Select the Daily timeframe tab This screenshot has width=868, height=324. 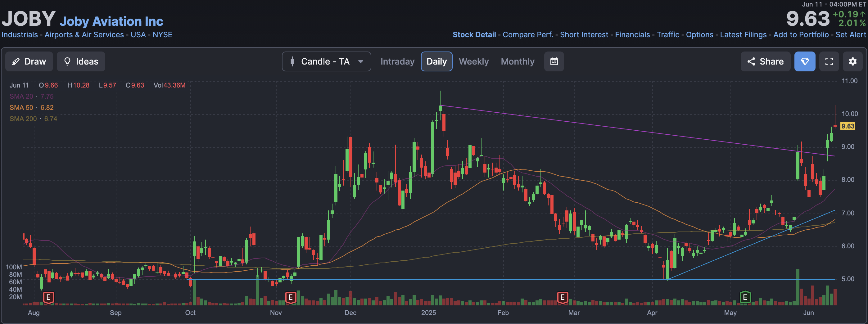436,61
